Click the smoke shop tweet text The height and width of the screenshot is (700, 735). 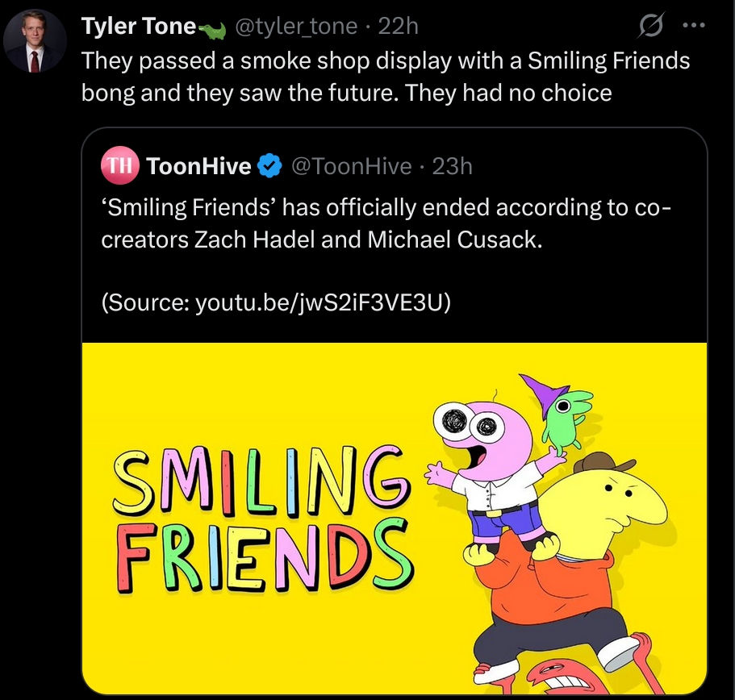click(386, 77)
